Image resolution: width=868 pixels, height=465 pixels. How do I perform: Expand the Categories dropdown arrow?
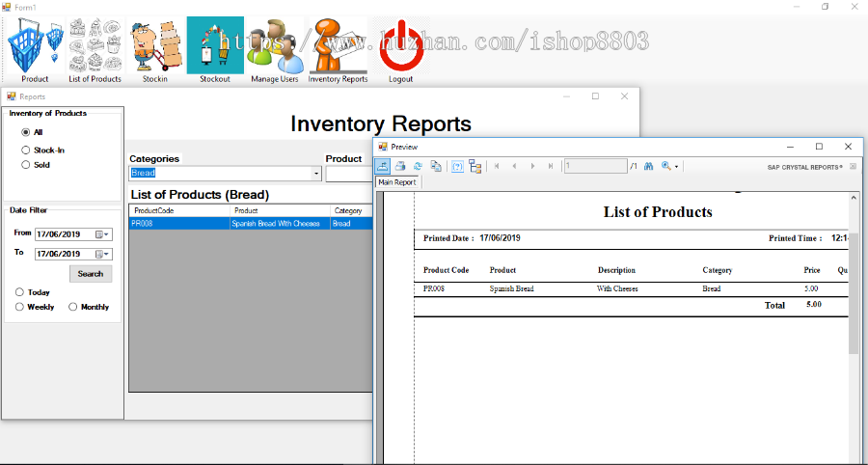pyautogui.click(x=316, y=174)
